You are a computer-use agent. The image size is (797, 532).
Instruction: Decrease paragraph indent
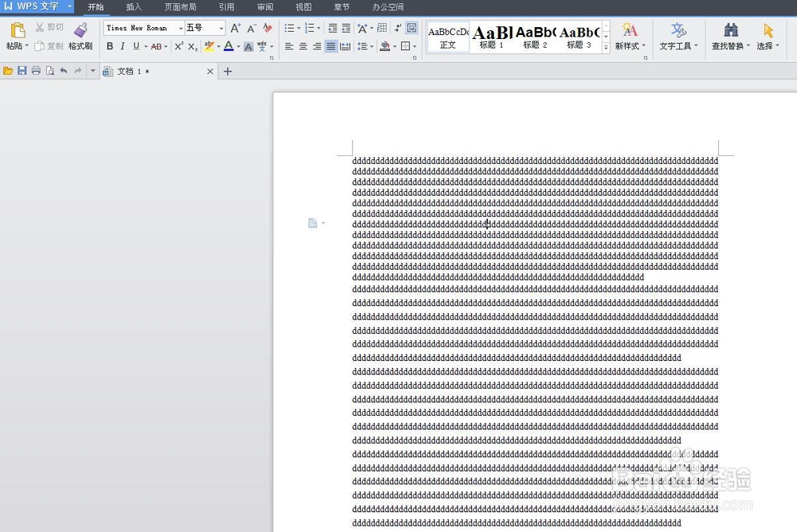pos(332,28)
